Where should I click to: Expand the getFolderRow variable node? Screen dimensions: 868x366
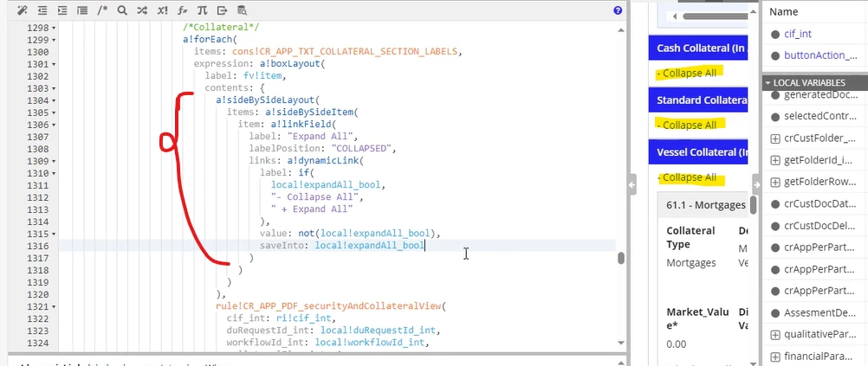(775, 183)
